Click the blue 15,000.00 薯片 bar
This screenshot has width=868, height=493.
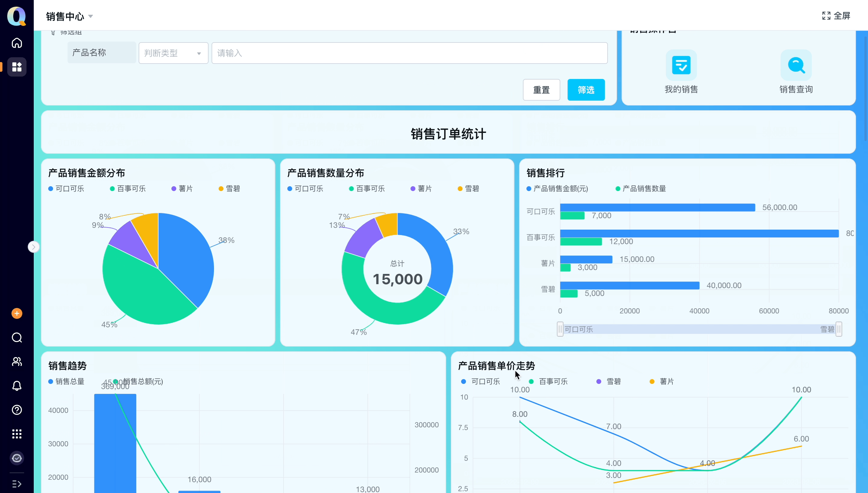[586, 259]
